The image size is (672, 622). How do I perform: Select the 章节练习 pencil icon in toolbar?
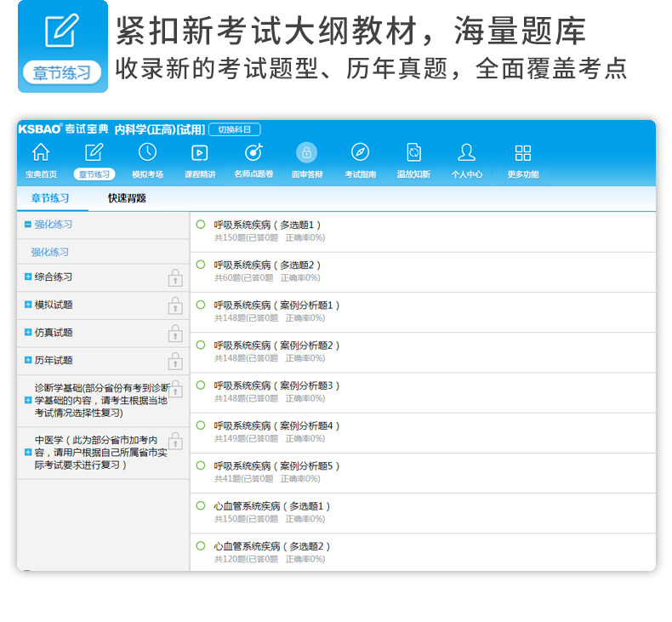(x=94, y=152)
